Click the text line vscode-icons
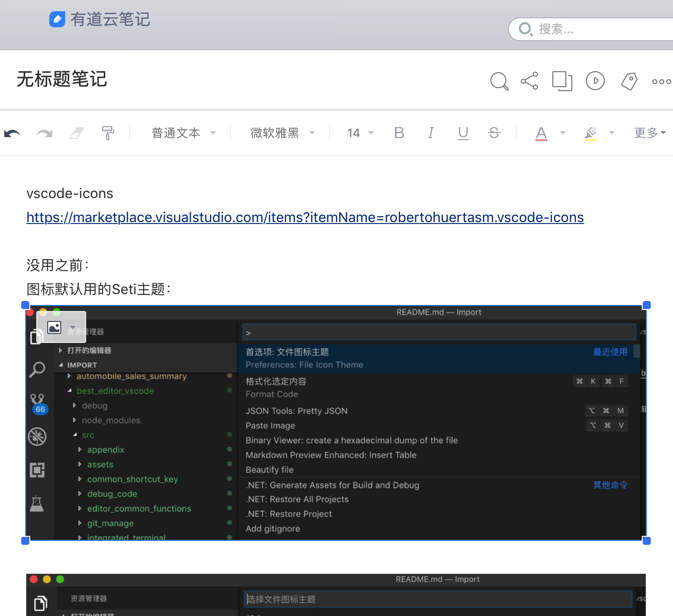This screenshot has height=616, width=673. pyautogui.click(x=70, y=193)
